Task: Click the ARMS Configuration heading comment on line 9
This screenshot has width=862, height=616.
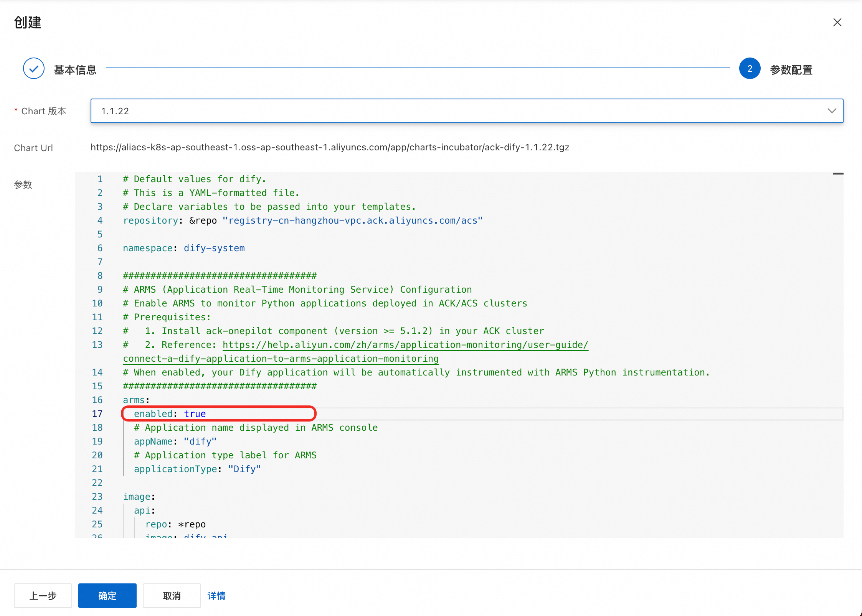Action: (x=297, y=290)
